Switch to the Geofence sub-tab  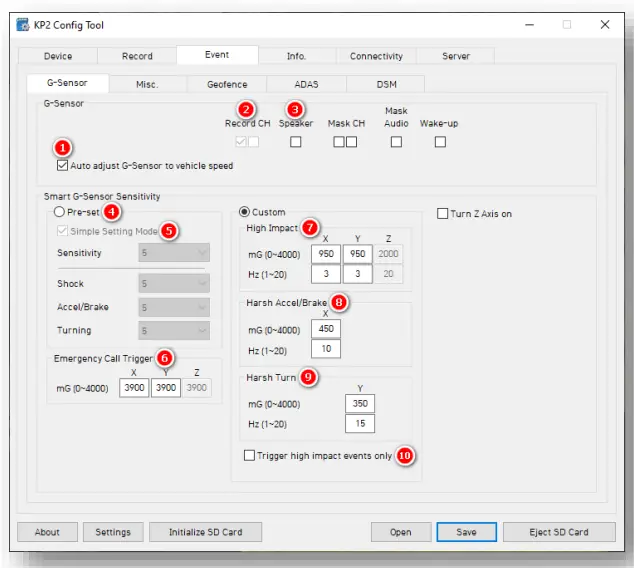click(x=227, y=84)
